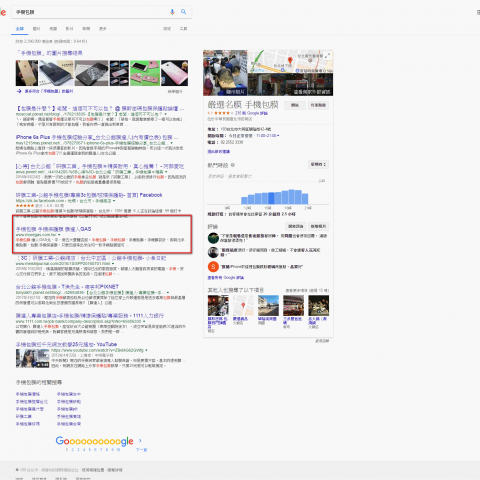Open URL dropdown arrow of 【心得】 result
Image resolution: width=480 pixels, height=480 pixels.
pos(166,172)
